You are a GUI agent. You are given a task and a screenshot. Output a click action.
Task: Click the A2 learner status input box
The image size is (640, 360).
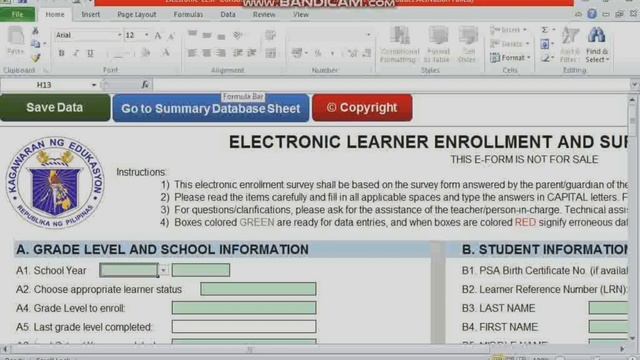coord(258,289)
